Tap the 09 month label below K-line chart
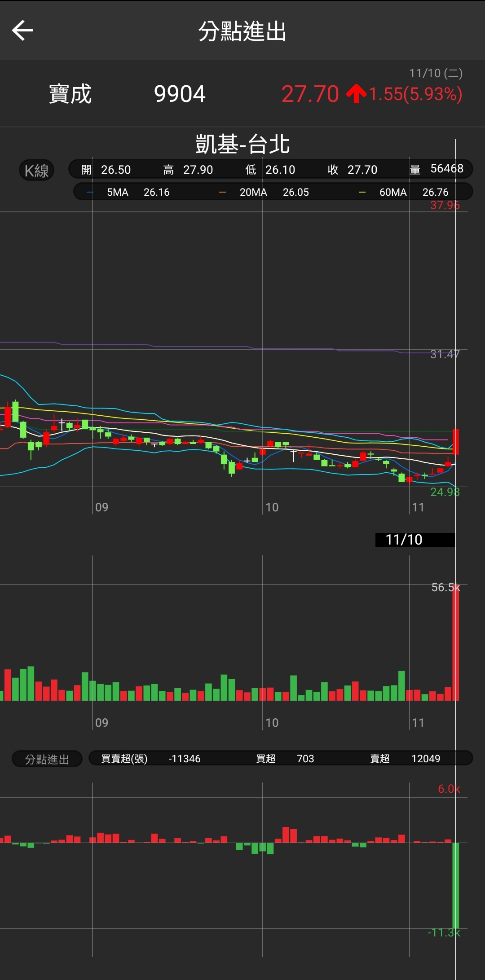Viewport: 485px width, 980px height. tap(101, 507)
